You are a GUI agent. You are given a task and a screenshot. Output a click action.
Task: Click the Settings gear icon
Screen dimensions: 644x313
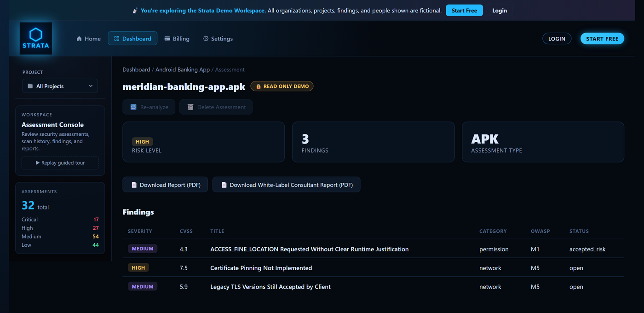tap(206, 39)
